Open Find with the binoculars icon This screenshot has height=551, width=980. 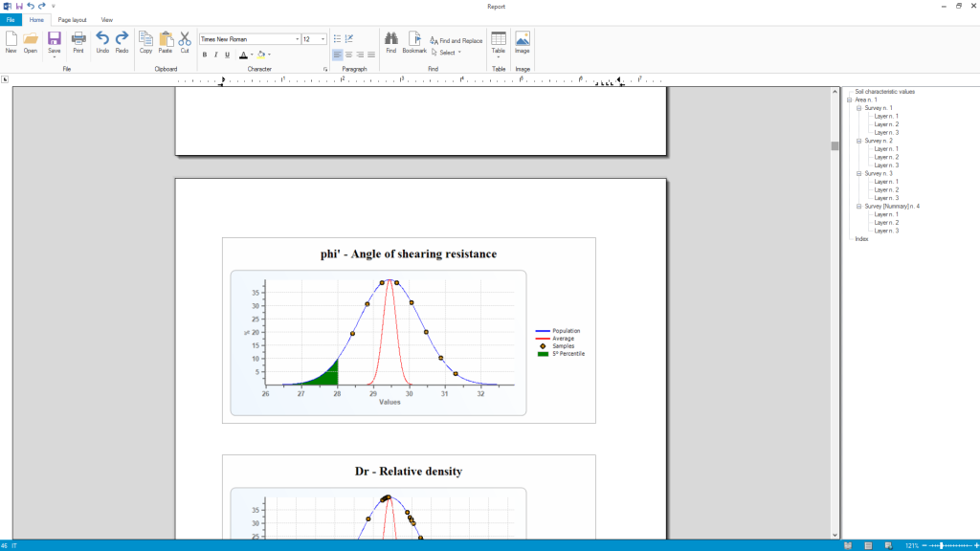pos(391,39)
